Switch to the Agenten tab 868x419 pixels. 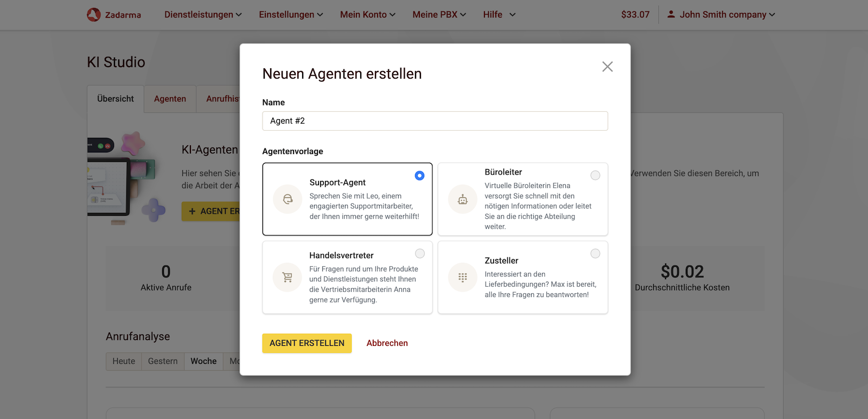click(x=170, y=99)
